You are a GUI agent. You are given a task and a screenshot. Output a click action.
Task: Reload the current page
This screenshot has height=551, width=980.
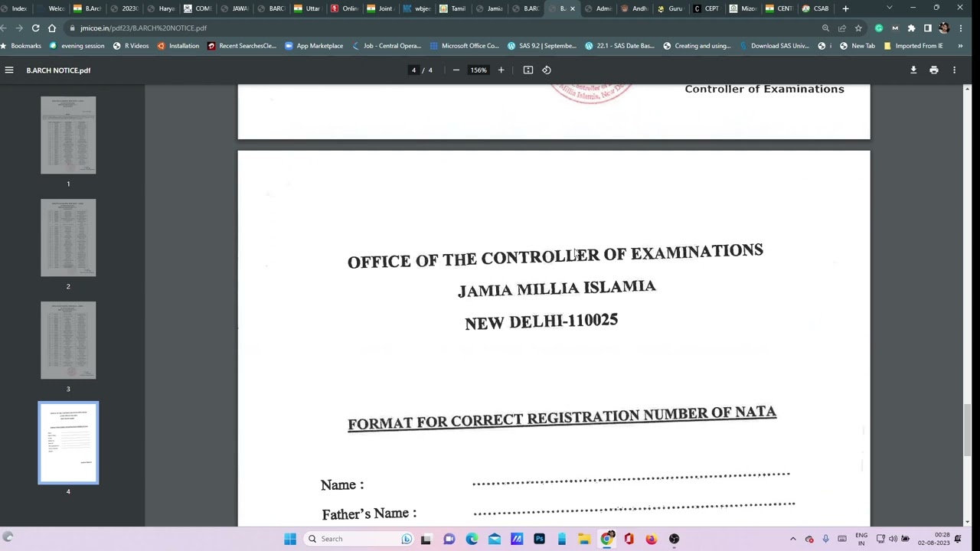tap(35, 28)
